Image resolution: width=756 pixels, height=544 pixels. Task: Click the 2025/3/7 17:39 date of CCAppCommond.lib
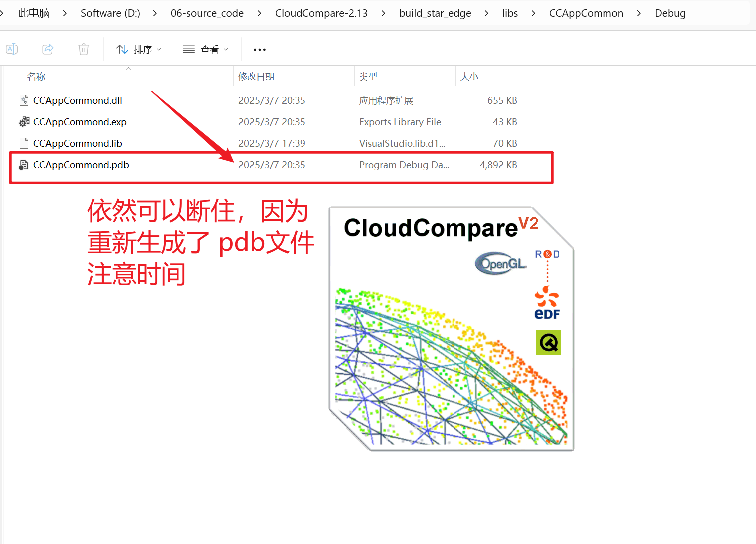pyautogui.click(x=272, y=143)
